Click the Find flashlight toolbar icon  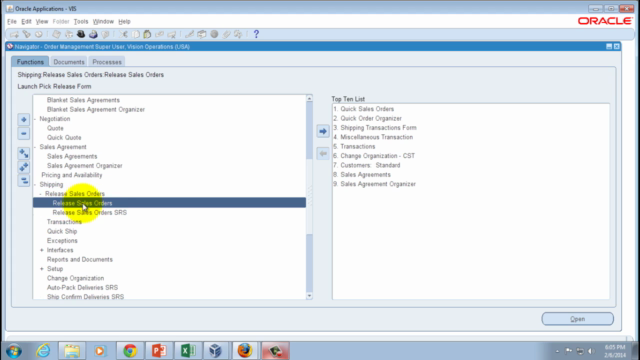click(27, 34)
